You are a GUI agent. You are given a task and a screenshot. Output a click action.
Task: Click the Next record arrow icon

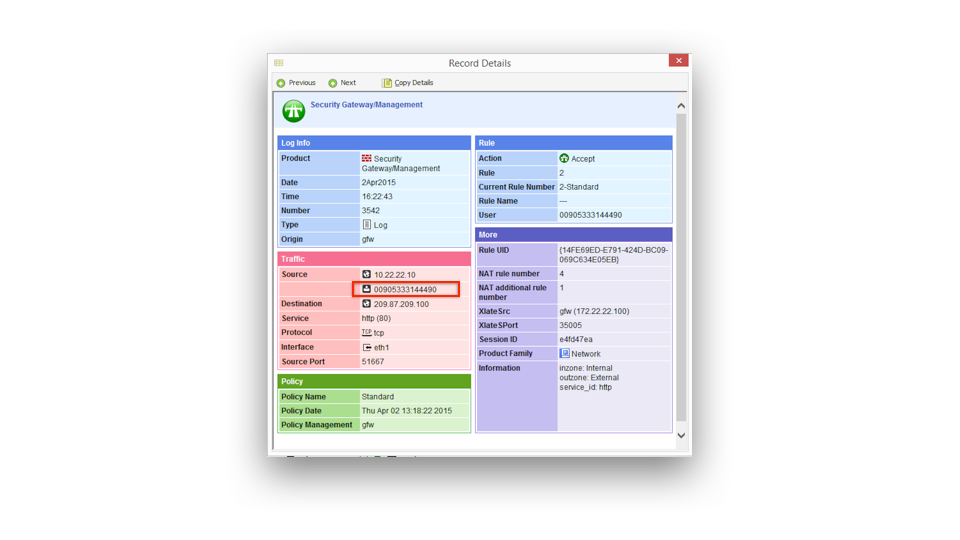click(x=333, y=83)
